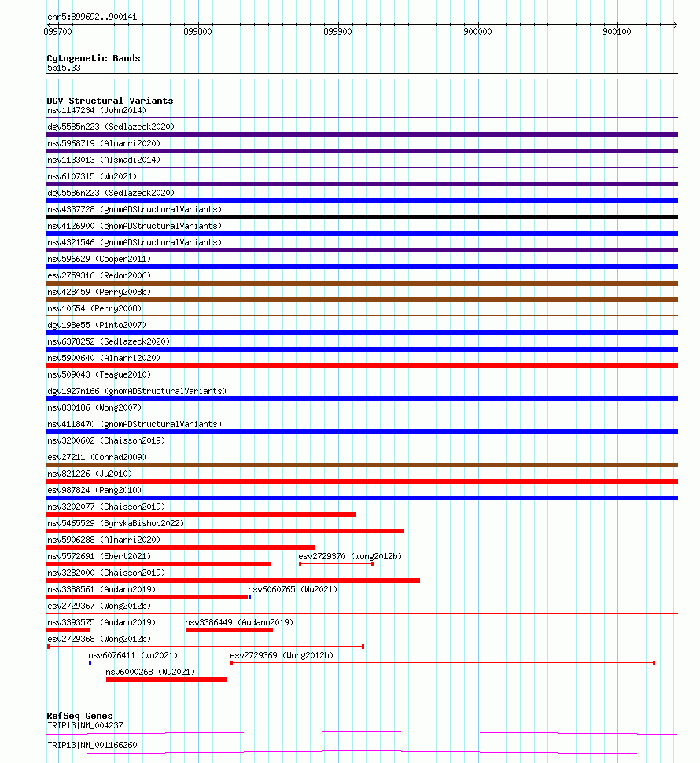Click dgv198e55 (Pinto2007) label
This screenshot has width=700, height=763.
(x=96, y=326)
